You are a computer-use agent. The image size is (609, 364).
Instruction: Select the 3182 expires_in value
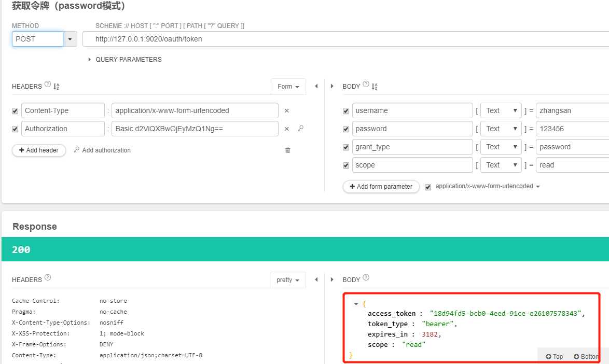click(430, 334)
